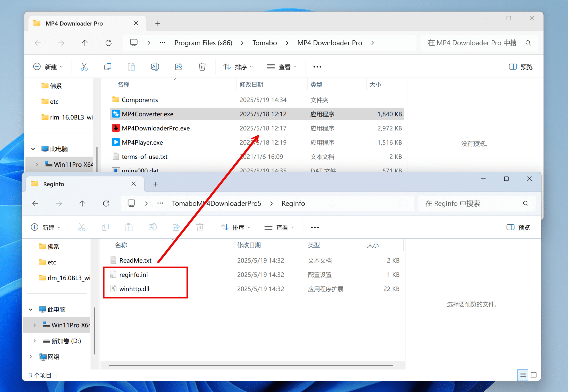Open the more options menu in the RegInfo toolbar

pos(315,227)
